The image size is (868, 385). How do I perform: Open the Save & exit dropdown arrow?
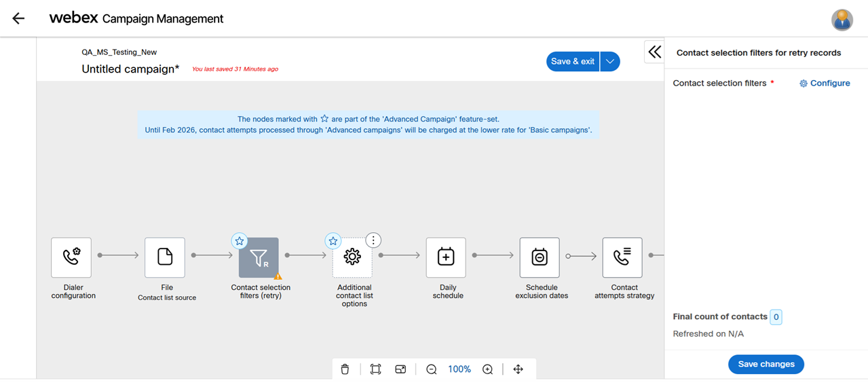click(610, 61)
